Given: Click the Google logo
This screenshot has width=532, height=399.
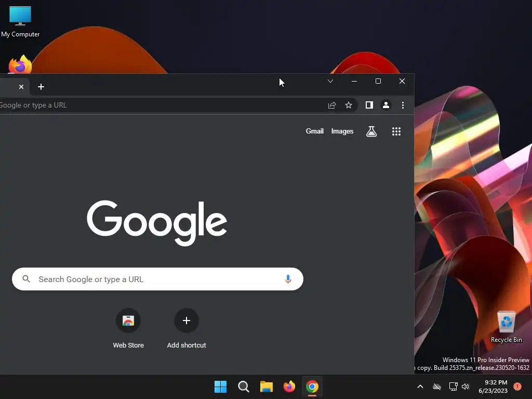Looking at the screenshot, I should pyautogui.click(x=157, y=222).
